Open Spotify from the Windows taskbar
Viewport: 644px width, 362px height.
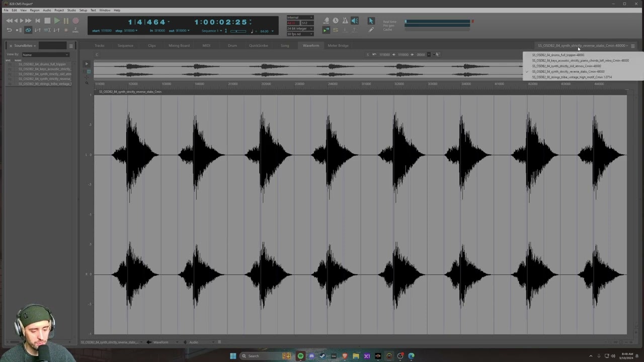tap(300, 356)
